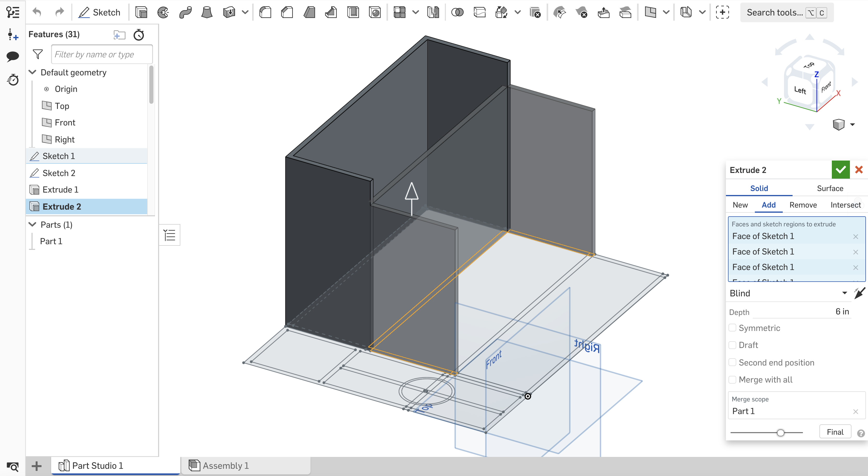868x476 pixels.
Task: Select the Sweep tool
Action: click(x=186, y=12)
